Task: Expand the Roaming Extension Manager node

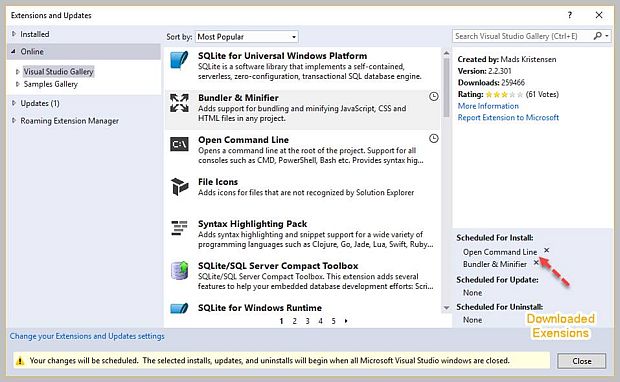Action: (14, 120)
